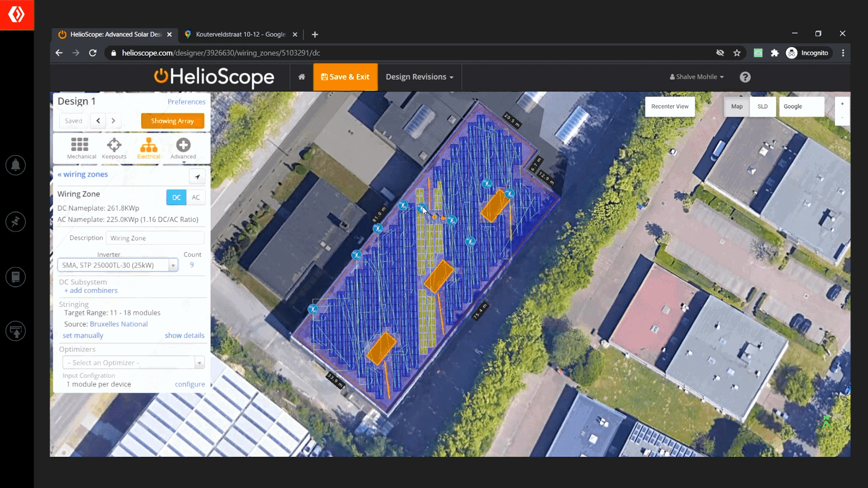
Task: Switch view to SLD mode
Action: pyautogui.click(x=762, y=106)
